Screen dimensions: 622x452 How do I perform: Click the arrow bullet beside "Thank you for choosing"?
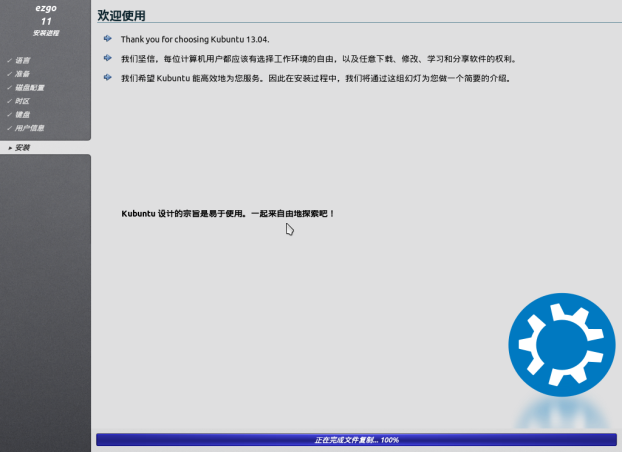[108, 39]
